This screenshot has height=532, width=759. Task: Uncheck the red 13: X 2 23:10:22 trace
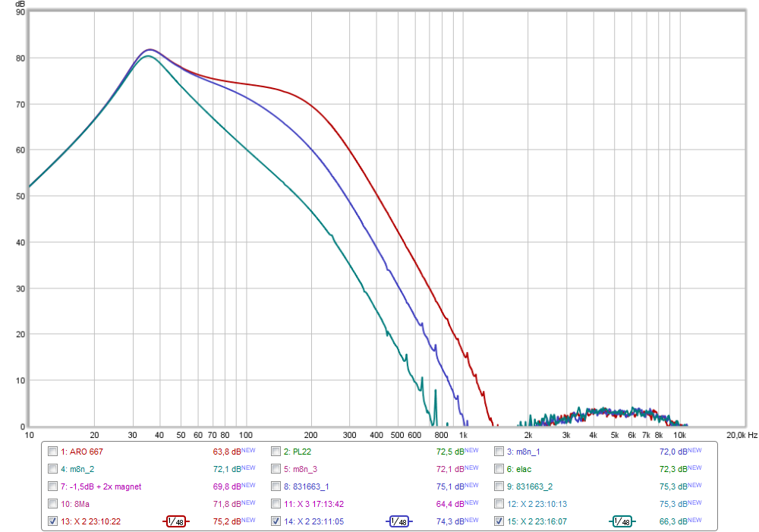pos(53,521)
